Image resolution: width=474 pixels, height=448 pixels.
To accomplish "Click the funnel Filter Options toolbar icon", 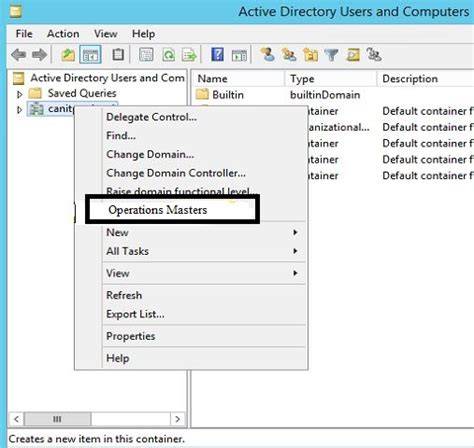I will (x=331, y=55).
